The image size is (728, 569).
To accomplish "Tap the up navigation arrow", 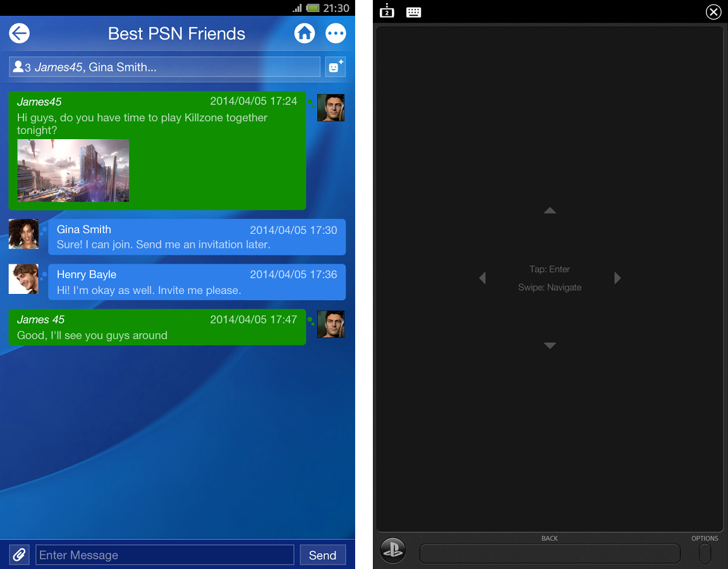I will (x=550, y=211).
